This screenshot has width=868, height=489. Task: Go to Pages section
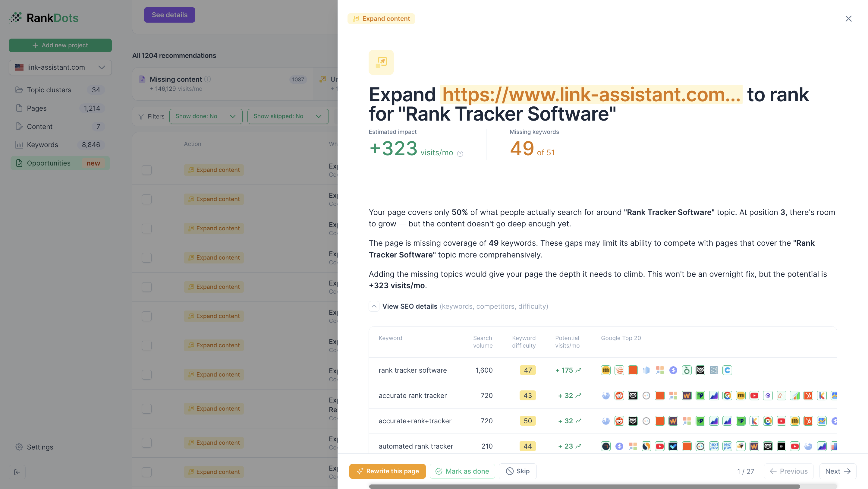(60, 108)
